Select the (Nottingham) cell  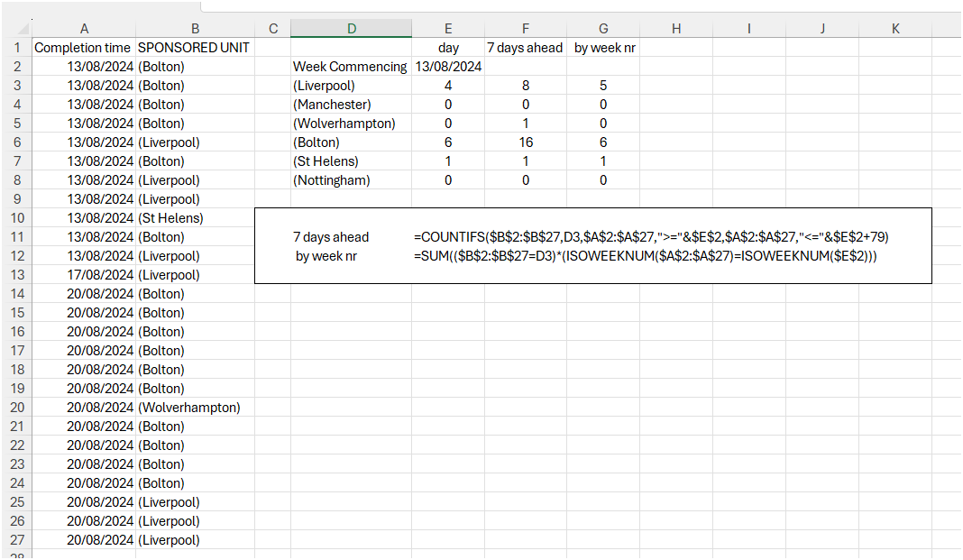click(352, 180)
